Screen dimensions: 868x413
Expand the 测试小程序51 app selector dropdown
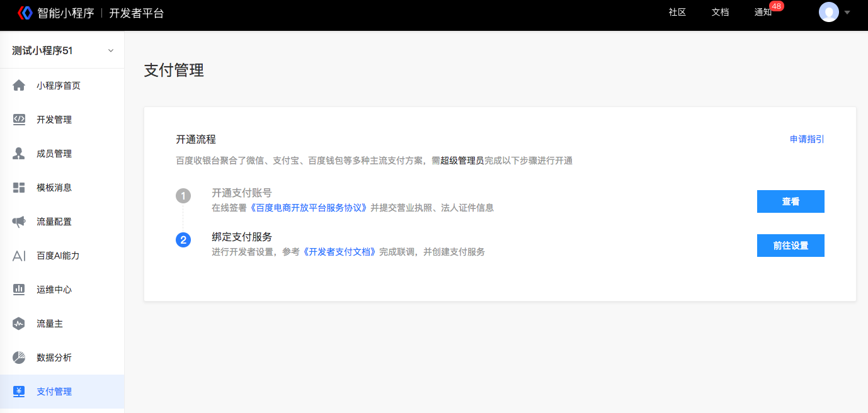111,51
